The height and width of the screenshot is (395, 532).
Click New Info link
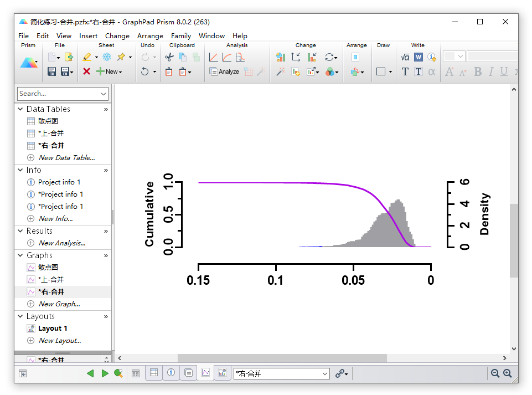[56, 219]
